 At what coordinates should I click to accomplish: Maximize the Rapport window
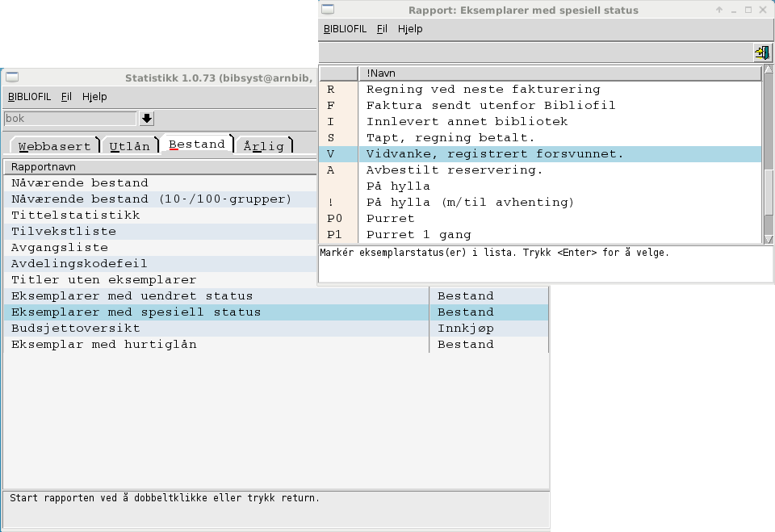coord(748,10)
